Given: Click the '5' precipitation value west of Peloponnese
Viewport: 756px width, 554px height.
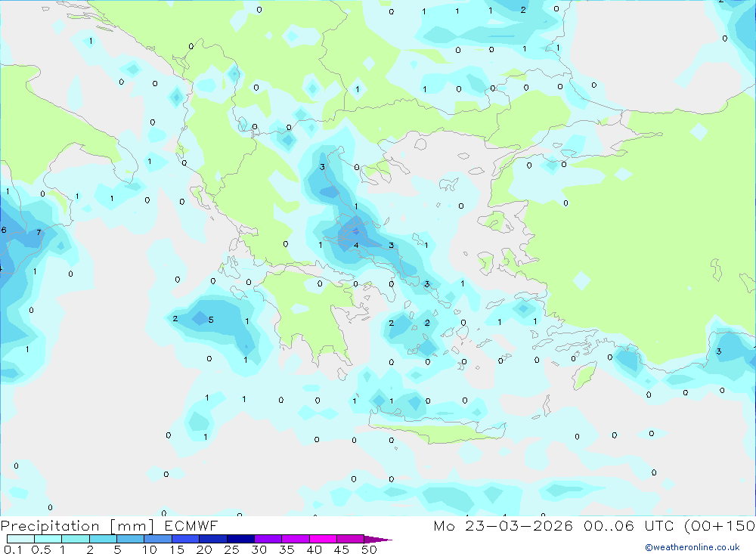Looking at the screenshot, I should (x=211, y=320).
